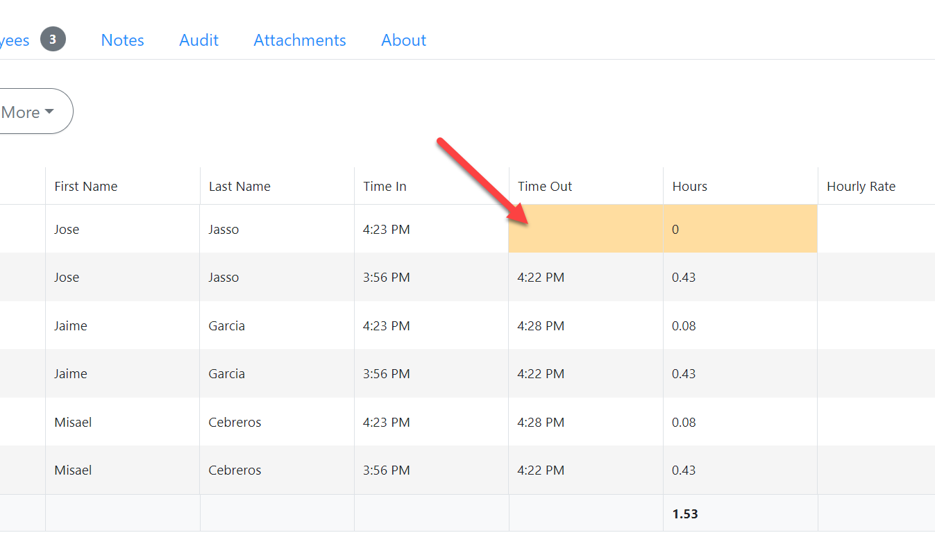The image size is (935, 560).
Task: Click the empty highlighted Time Out cell
Action: tap(585, 229)
